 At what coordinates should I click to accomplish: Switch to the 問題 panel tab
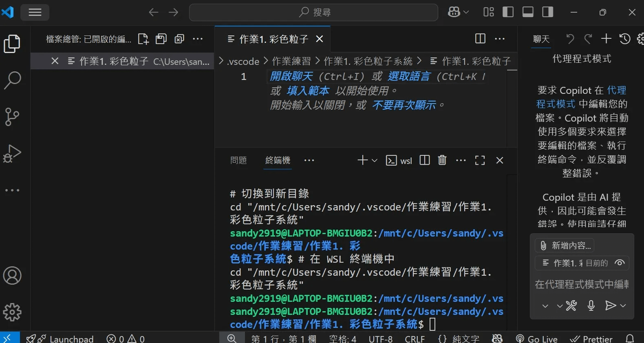[238, 160]
